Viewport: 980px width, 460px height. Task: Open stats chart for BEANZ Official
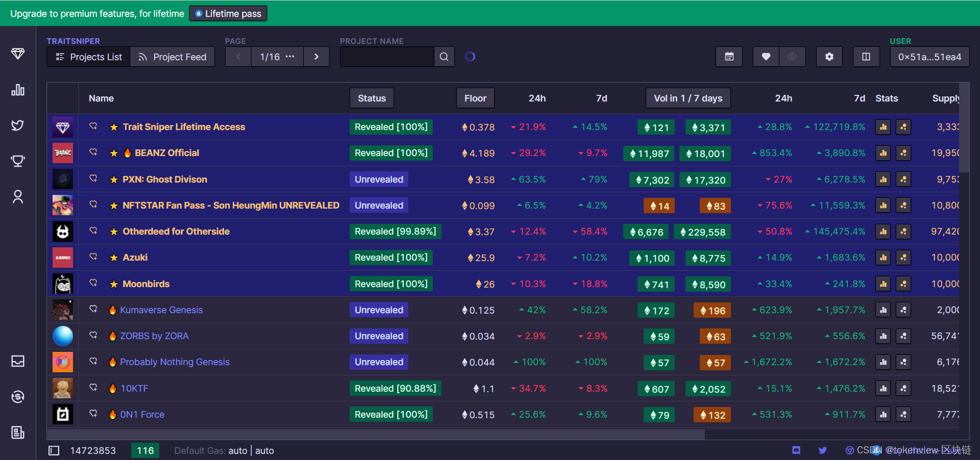coord(883,153)
